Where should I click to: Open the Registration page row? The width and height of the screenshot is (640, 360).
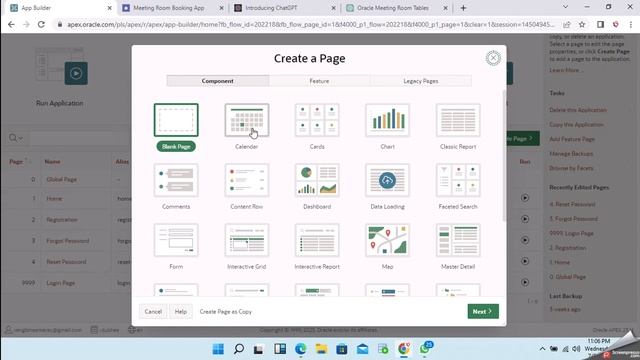point(62,220)
